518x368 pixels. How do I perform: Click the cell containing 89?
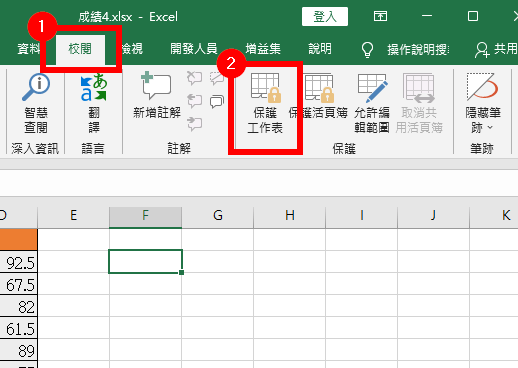coord(19,350)
